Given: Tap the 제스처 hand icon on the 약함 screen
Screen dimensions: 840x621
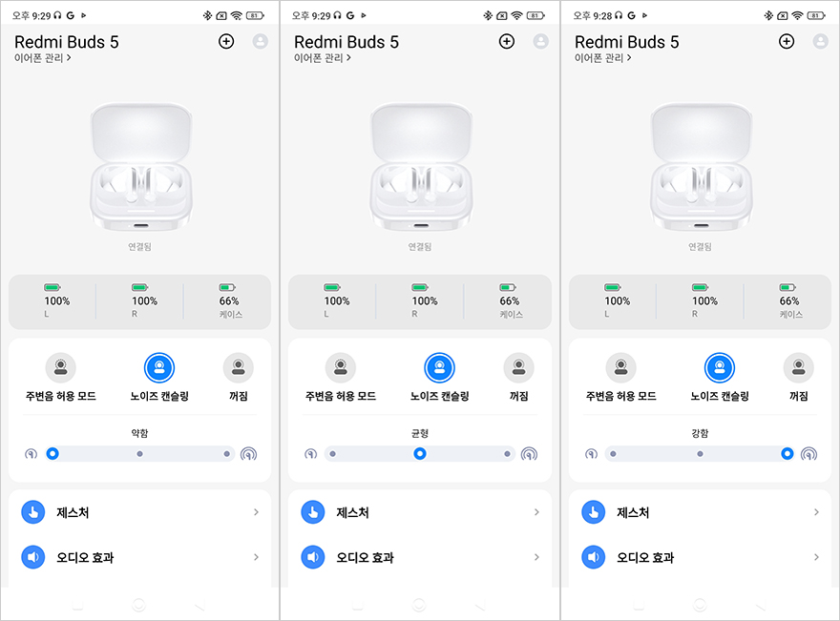Looking at the screenshot, I should click(33, 512).
